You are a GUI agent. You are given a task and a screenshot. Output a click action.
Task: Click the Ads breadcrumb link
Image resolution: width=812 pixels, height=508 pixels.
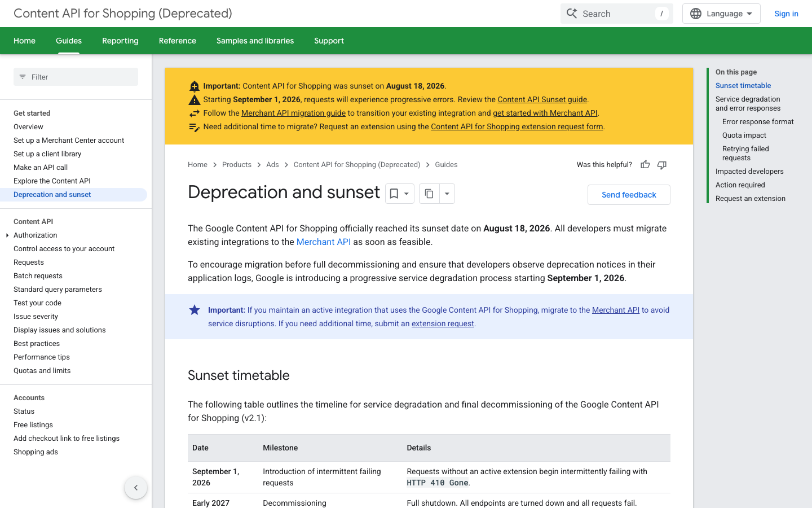(272, 165)
